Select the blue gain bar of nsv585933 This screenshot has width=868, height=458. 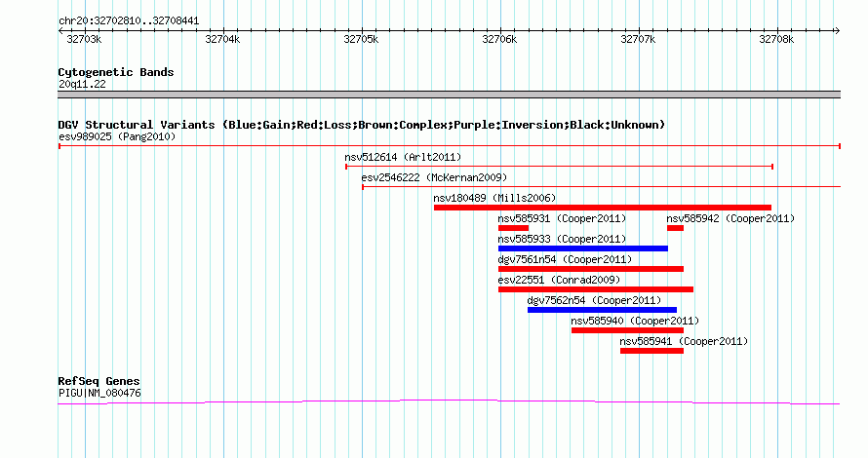point(583,248)
